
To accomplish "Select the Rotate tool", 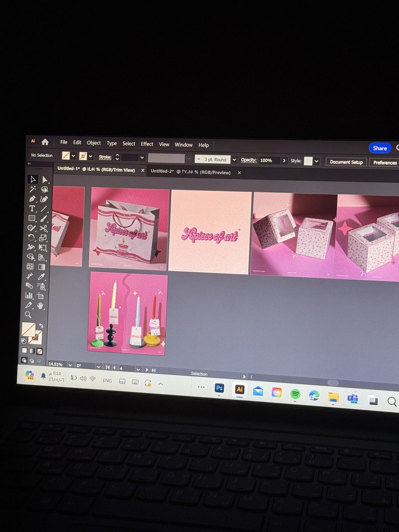I will (x=31, y=238).
